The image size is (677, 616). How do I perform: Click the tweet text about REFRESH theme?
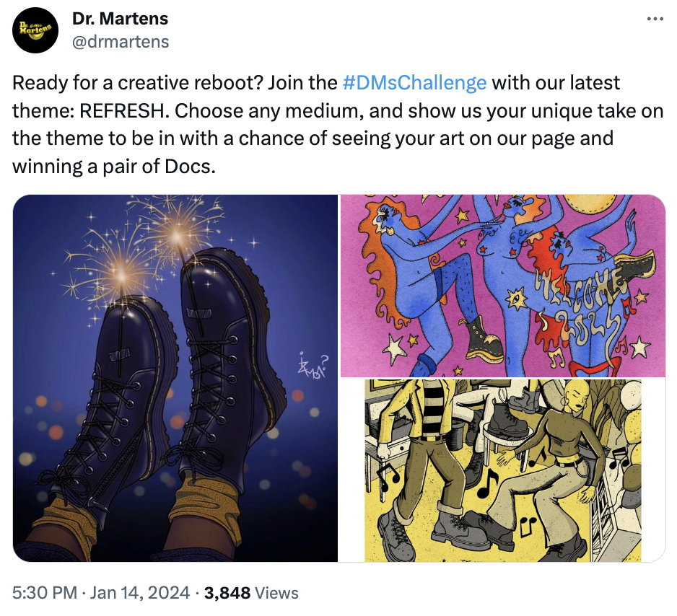(x=338, y=124)
